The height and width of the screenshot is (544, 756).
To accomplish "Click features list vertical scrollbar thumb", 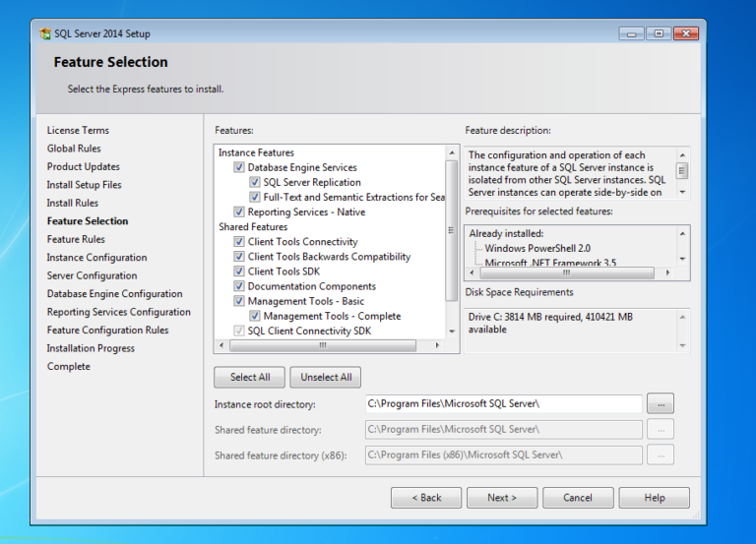I will (x=452, y=230).
